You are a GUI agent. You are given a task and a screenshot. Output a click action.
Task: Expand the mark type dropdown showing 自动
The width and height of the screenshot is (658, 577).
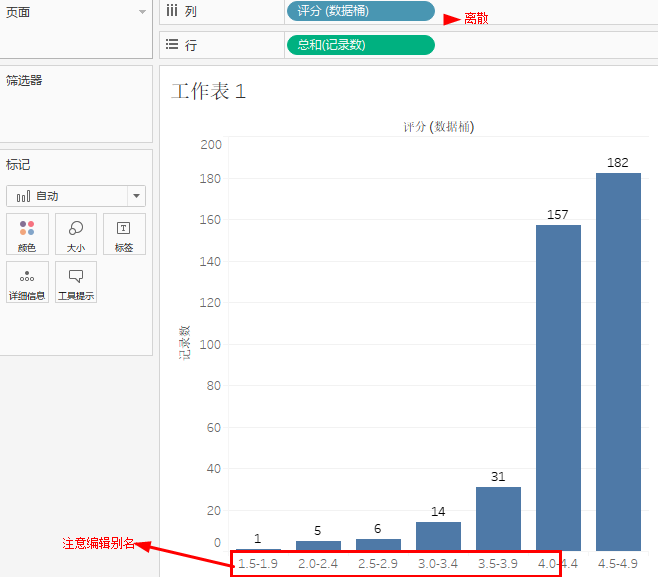point(136,196)
